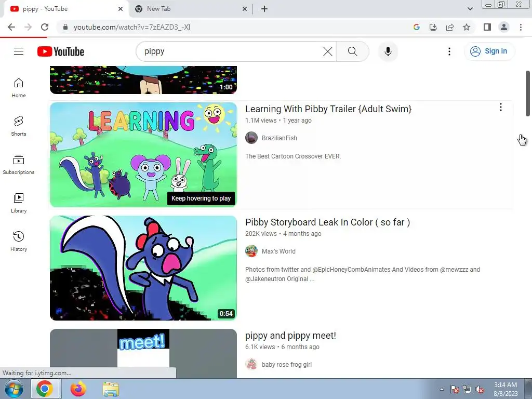This screenshot has height=399, width=532.
Task: Open Subscriptions in the sidebar
Action: click(19, 165)
